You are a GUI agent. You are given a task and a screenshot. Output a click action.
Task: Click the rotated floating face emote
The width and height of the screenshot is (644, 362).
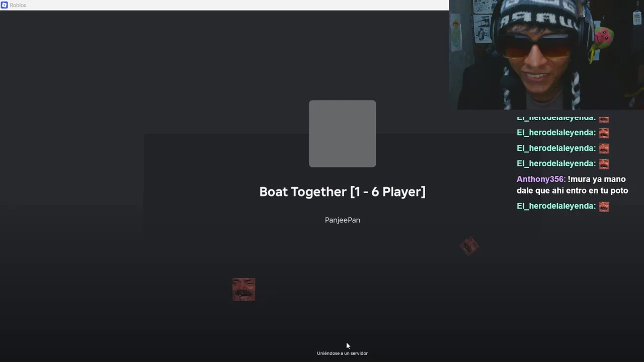tap(469, 246)
